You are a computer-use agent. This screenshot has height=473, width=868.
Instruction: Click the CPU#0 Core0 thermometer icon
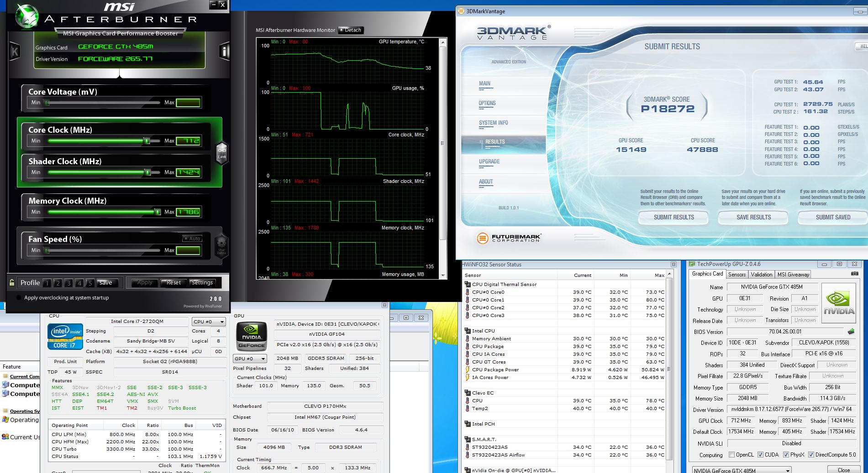coord(468,292)
